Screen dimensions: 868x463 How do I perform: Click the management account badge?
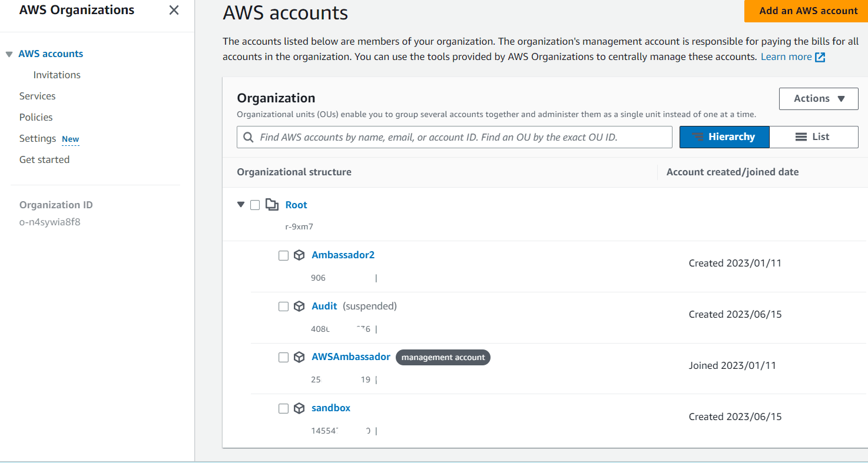click(443, 357)
